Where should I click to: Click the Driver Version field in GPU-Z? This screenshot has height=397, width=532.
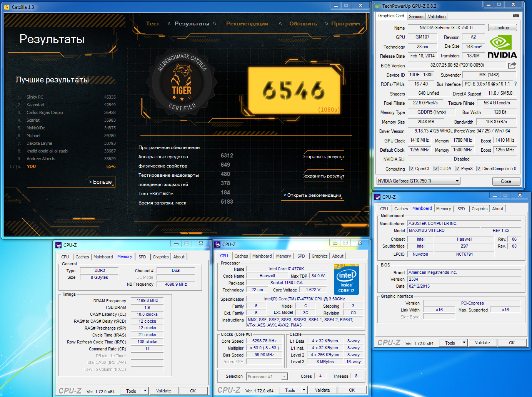click(462, 131)
